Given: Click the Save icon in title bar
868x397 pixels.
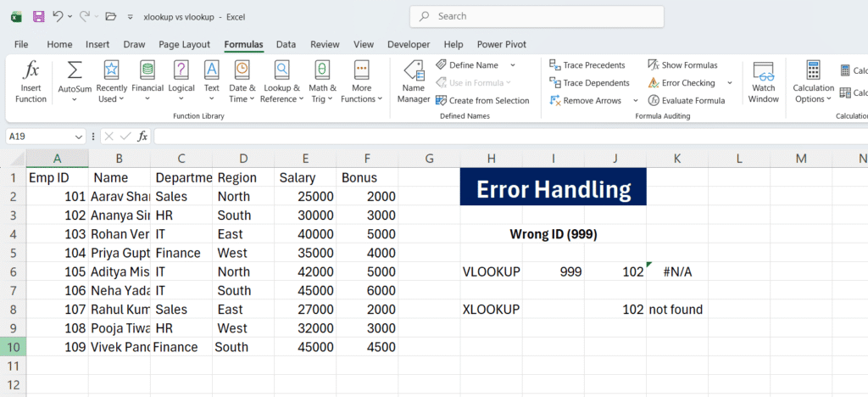Looking at the screenshot, I should click(x=38, y=17).
